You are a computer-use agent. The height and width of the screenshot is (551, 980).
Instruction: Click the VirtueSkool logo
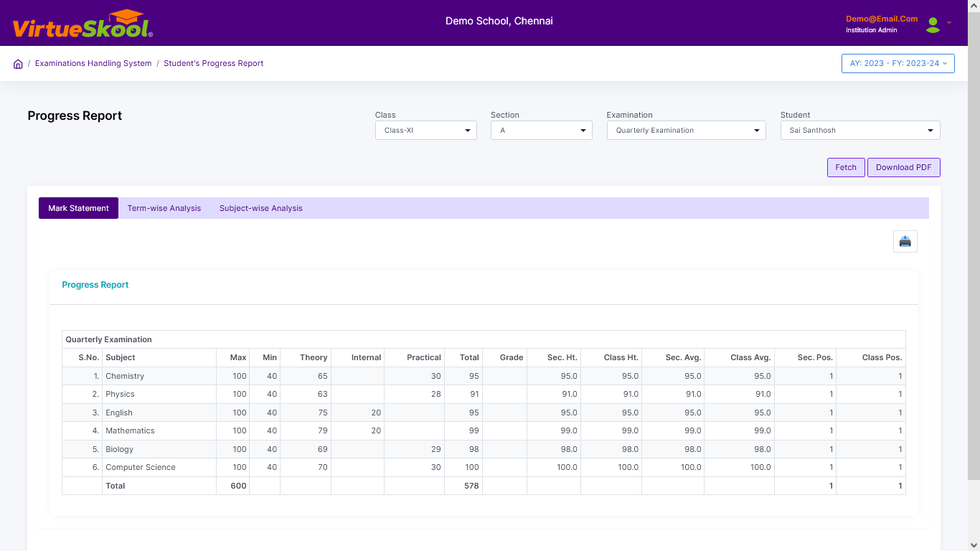click(x=83, y=24)
